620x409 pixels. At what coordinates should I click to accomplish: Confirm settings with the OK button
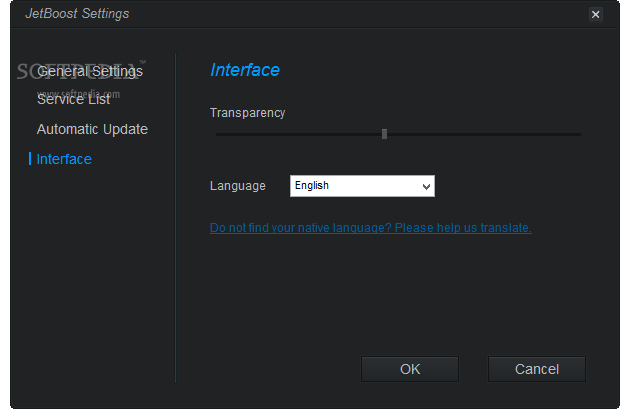pyautogui.click(x=410, y=369)
